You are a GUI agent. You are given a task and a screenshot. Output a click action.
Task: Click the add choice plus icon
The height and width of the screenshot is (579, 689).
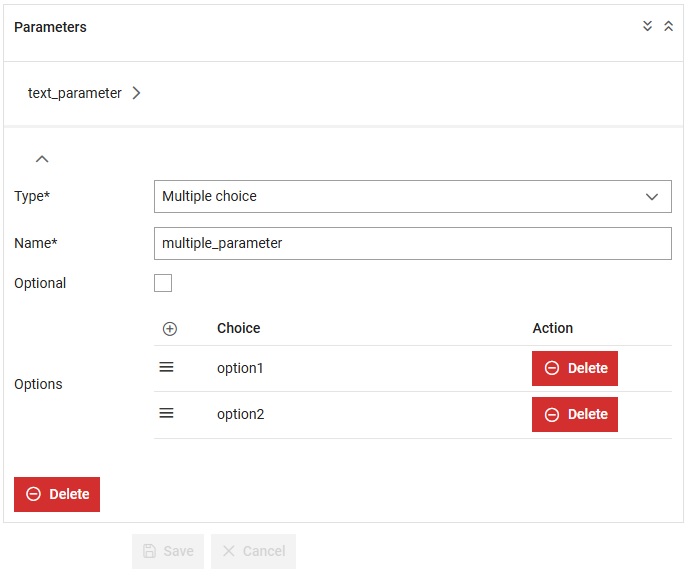click(170, 329)
